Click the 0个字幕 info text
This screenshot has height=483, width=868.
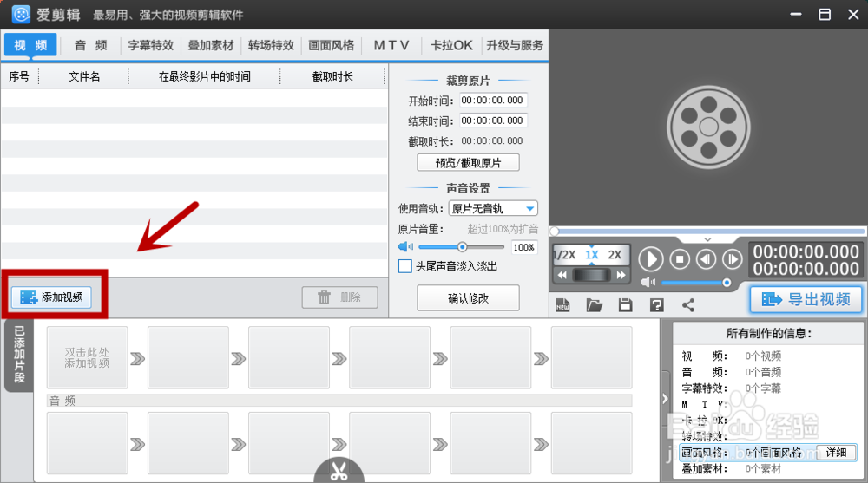tap(763, 388)
